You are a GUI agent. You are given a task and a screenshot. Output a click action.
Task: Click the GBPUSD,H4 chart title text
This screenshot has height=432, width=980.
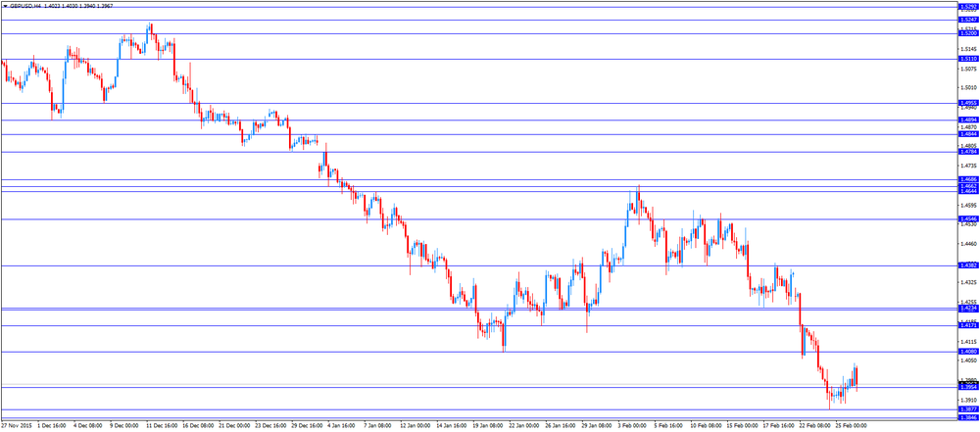click(25, 5)
